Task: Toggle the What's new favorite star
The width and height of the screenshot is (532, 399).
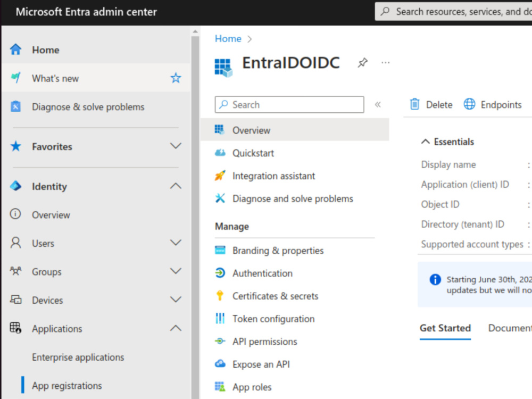Action: pos(176,78)
